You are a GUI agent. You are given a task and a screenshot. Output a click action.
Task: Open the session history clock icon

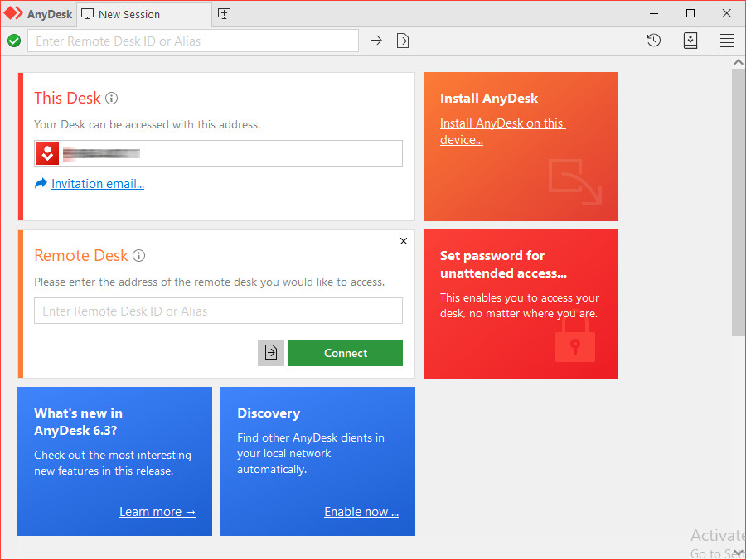(654, 41)
